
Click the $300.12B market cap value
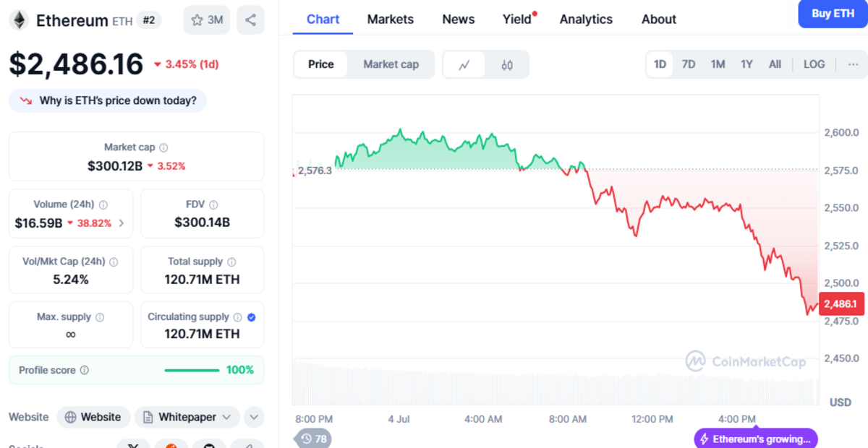[x=115, y=166]
